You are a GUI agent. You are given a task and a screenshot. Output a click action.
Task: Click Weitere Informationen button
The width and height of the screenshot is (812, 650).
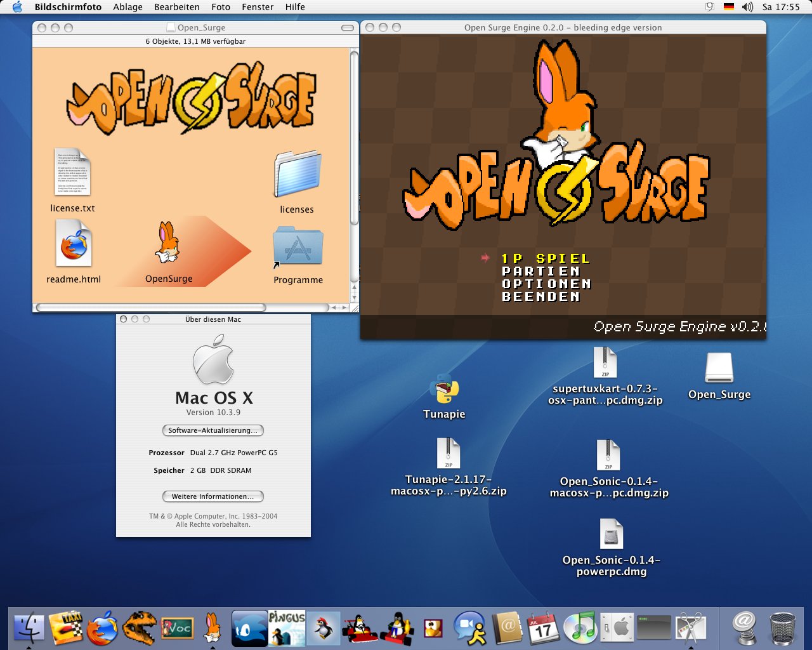tap(213, 496)
